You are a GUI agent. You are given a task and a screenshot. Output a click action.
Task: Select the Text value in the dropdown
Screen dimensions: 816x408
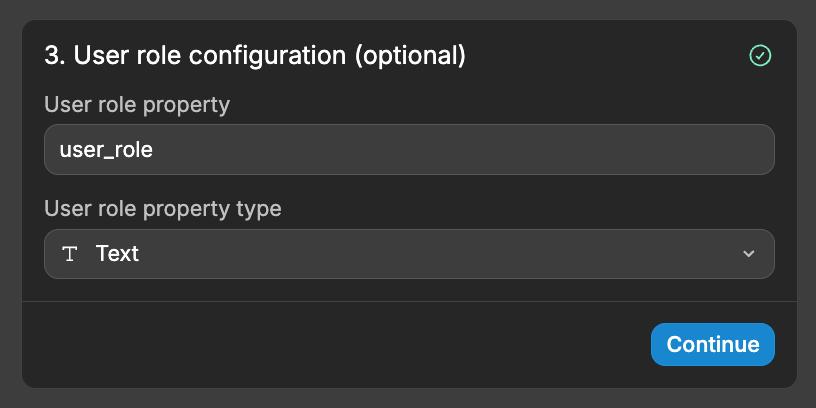click(117, 254)
